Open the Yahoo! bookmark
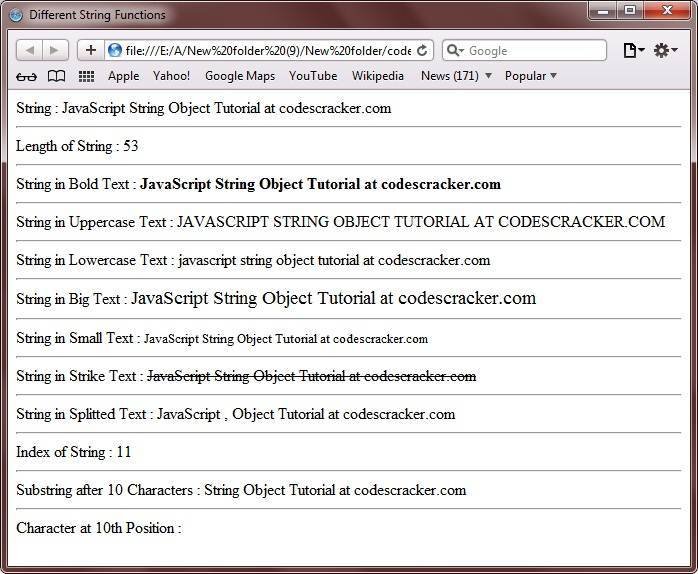Screen dimensions: 698x574 pos(171,76)
